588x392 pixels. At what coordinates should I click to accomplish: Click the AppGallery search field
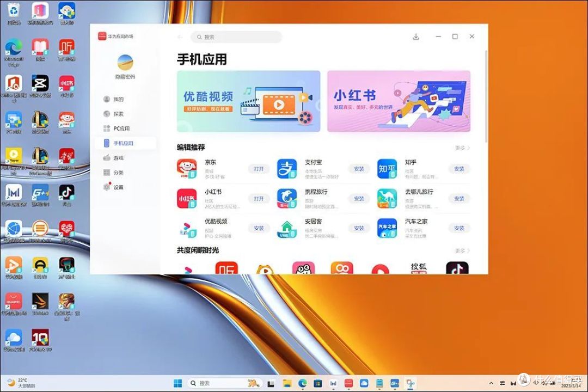pos(236,37)
